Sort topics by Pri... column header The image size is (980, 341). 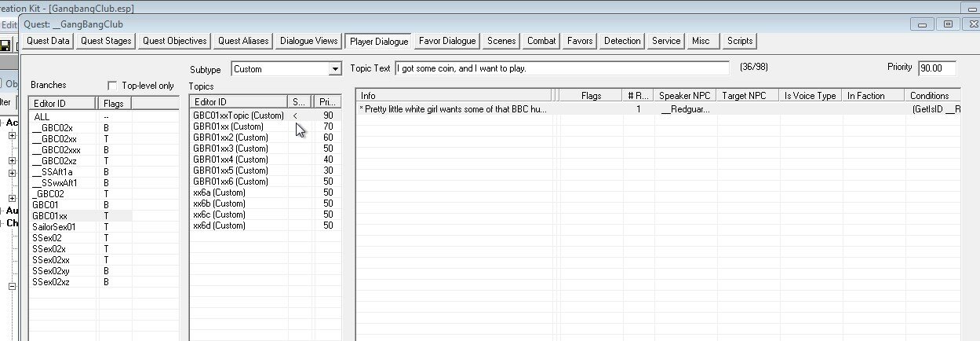click(326, 102)
